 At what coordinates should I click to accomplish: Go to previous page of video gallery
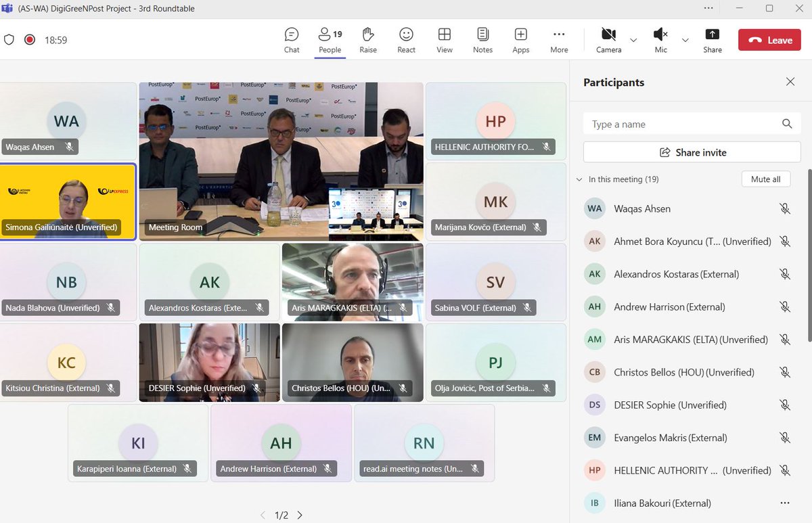[x=263, y=515]
